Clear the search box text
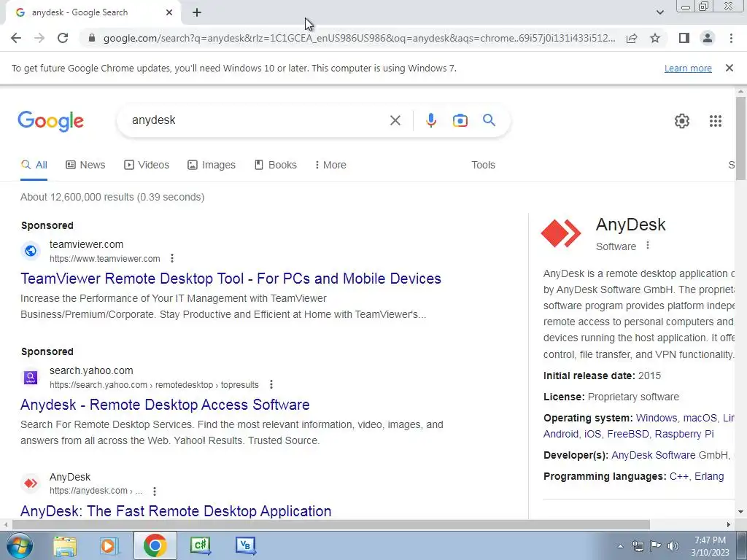Screen dimensions: 747x560 pos(395,120)
